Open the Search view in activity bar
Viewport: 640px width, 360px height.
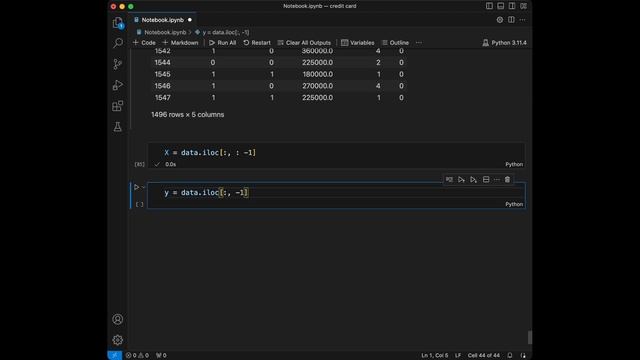pos(118,43)
